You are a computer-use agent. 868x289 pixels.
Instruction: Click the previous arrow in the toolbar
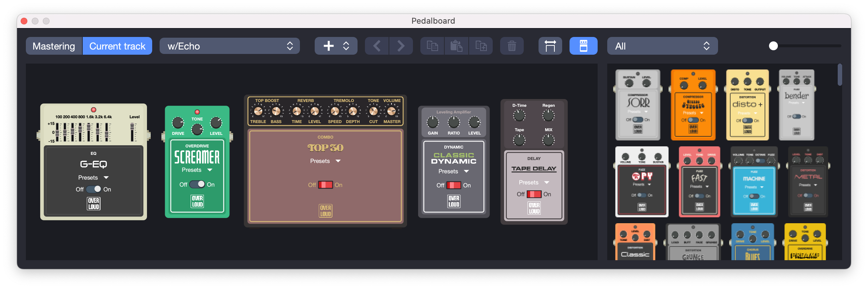click(377, 46)
